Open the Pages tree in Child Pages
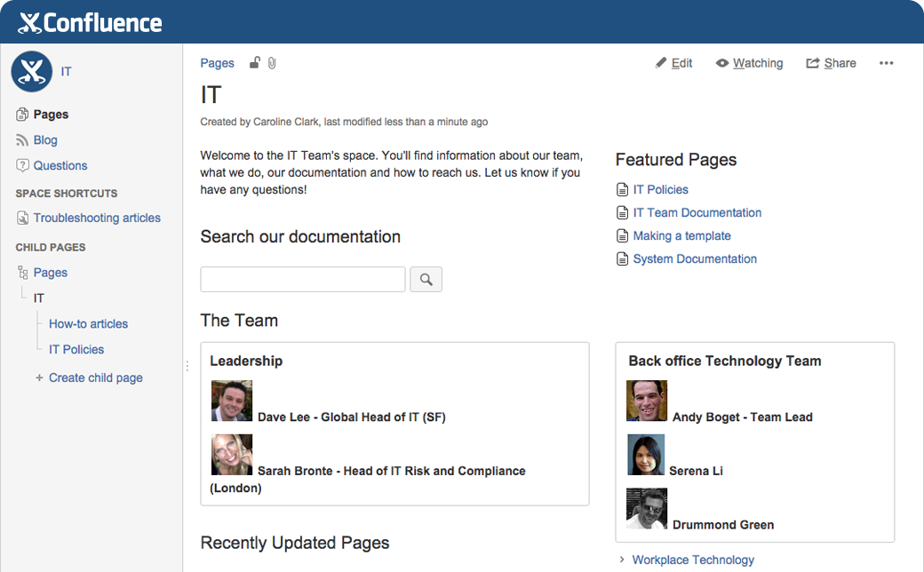 coord(50,273)
